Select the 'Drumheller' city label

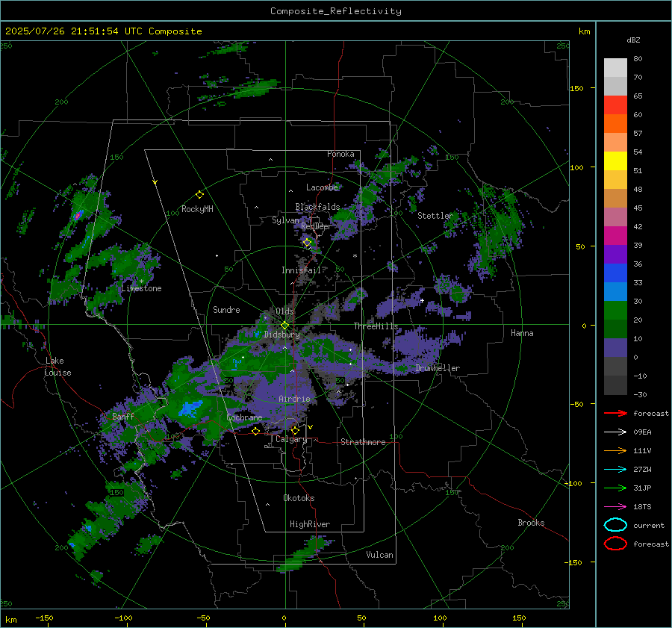tap(438, 368)
